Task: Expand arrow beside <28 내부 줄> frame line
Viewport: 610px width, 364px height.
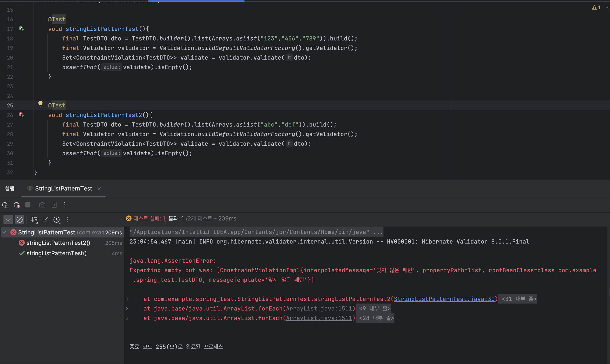Action: [x=127, y=318]
